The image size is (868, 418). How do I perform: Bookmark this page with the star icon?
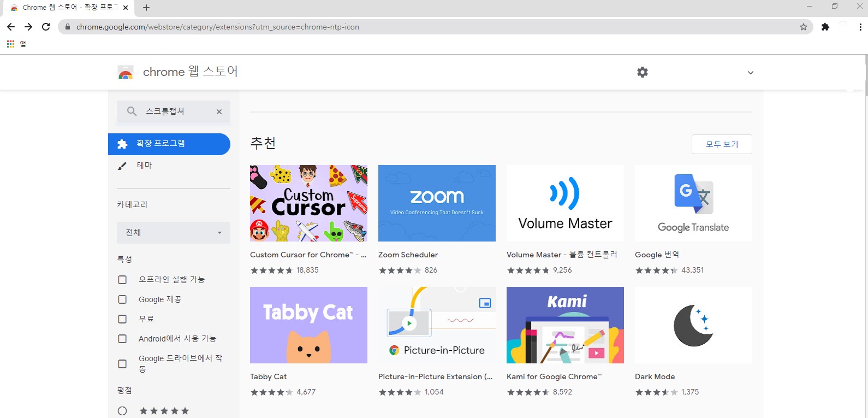[804, 27]
